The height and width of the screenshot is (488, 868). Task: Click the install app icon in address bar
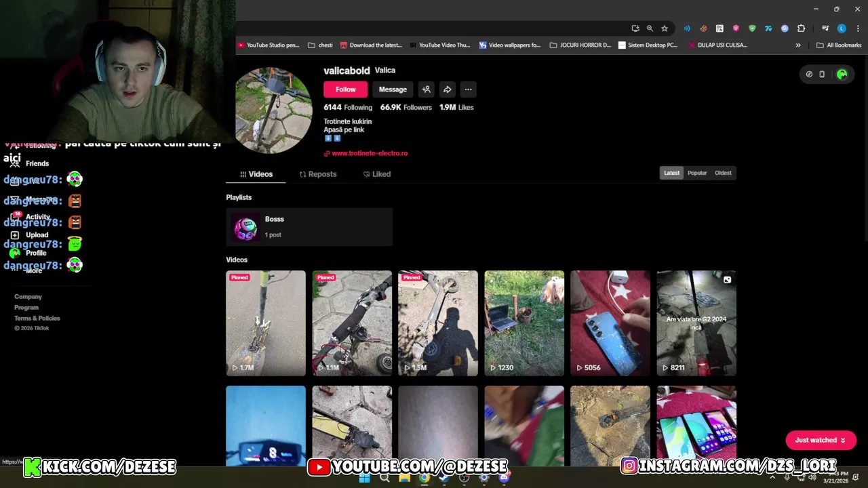coord(635,28)
